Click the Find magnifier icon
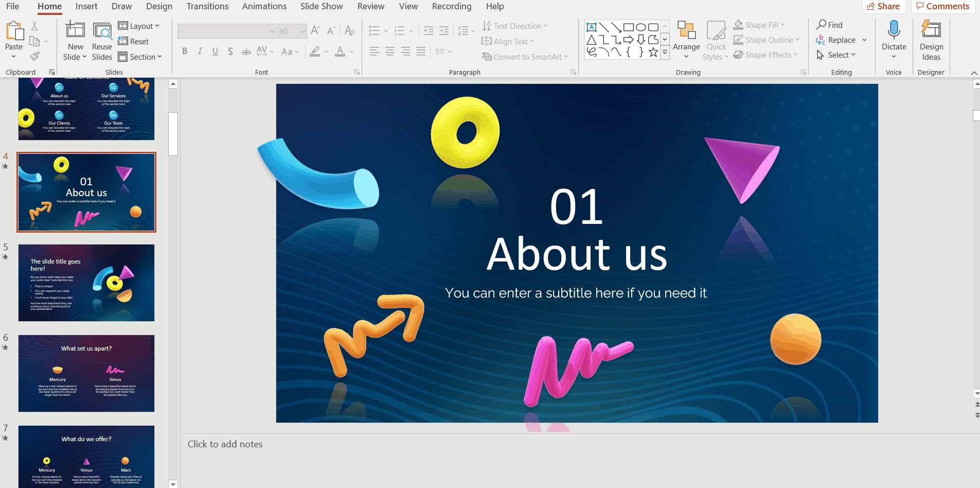 coord(822,25)
